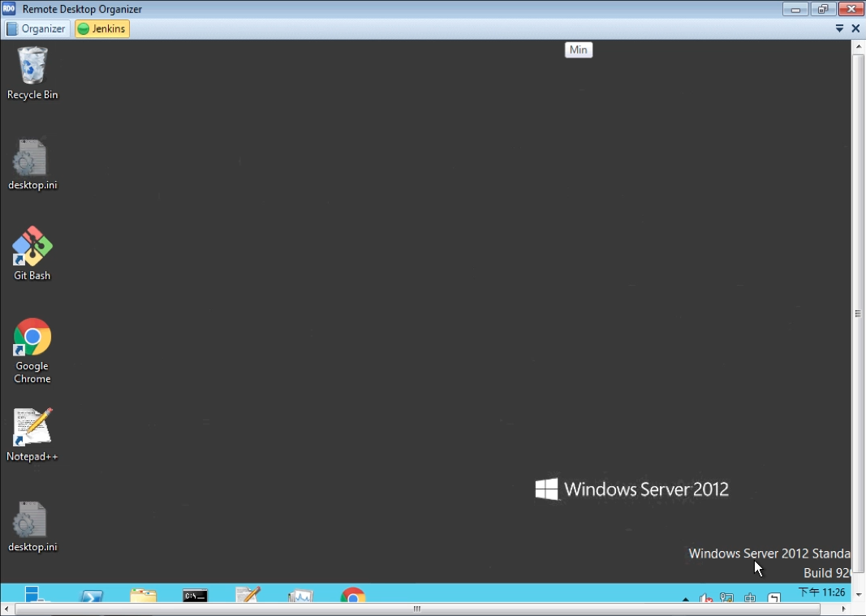This screenshot has width=866, height=616.
Task: Launch PowerShell from the remote taskbar
Action: click(91, 596)
